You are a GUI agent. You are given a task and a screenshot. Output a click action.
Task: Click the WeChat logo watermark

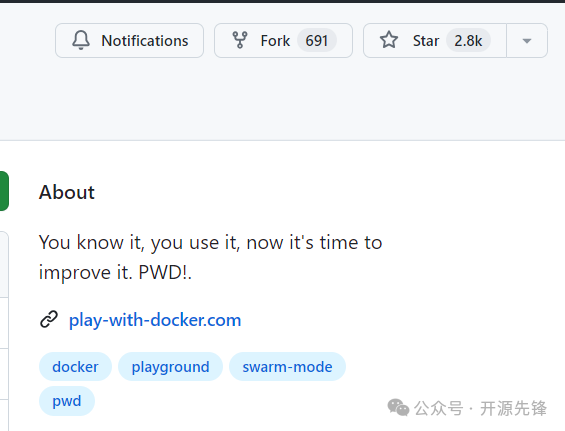point(398,408)
